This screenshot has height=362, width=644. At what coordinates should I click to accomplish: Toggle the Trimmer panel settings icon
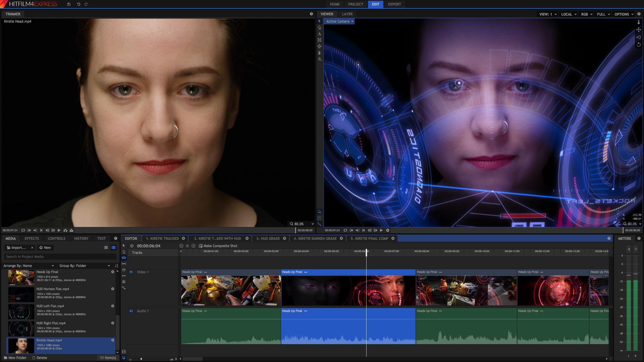click(311, 14)
